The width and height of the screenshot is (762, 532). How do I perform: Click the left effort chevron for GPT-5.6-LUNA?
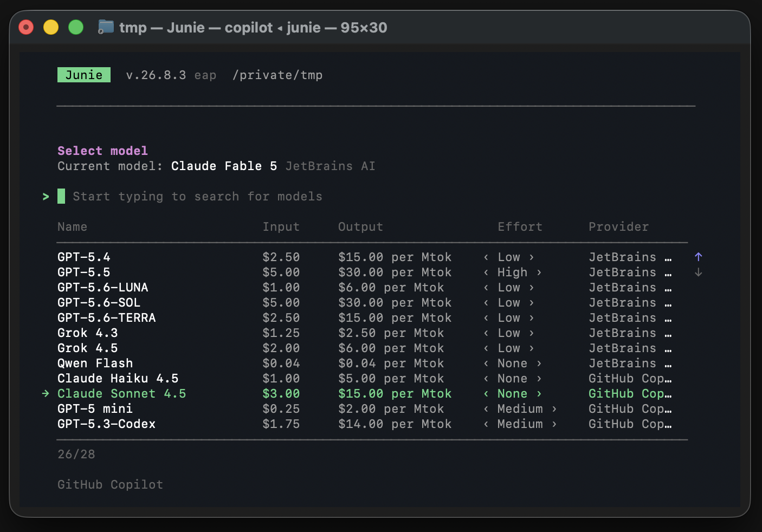click(486, 288)
